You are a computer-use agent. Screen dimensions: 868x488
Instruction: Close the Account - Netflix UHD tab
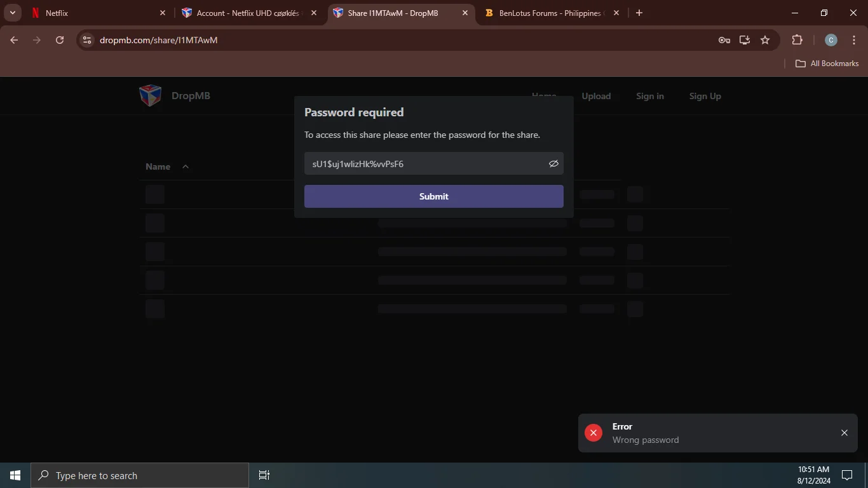(314, 13)
